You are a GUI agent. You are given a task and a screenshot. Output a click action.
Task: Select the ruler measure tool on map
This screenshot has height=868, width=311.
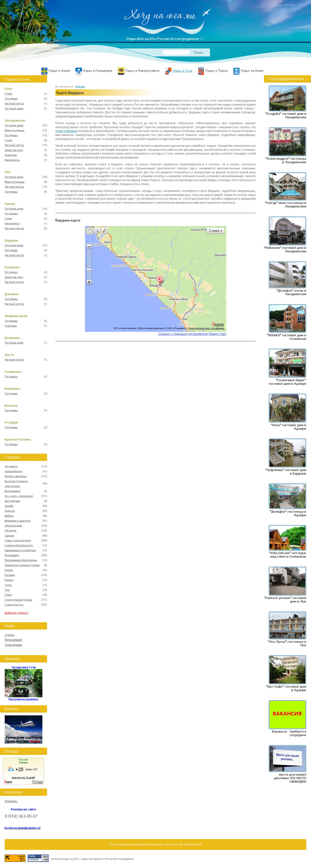105,231
